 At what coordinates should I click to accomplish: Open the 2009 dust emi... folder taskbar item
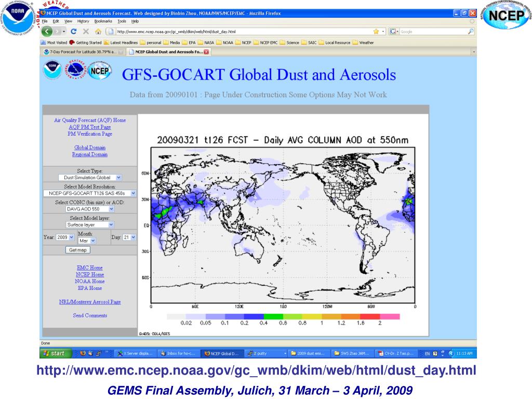[x=309, y=353]
